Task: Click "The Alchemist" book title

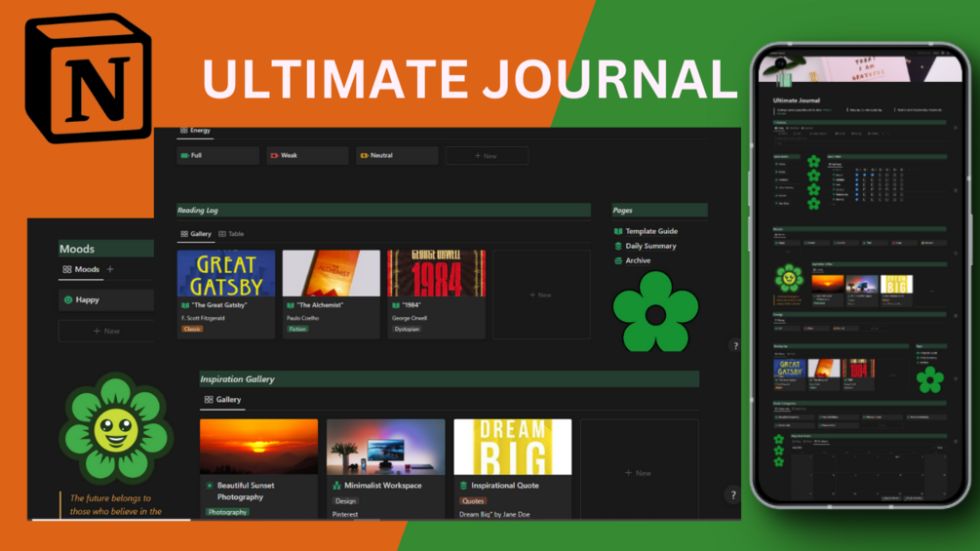Action: pos(320,305)
